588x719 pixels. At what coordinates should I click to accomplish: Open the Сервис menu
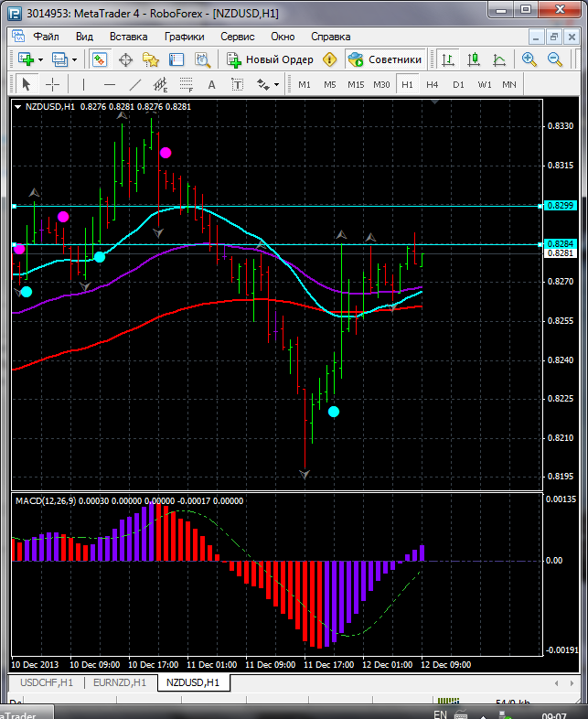click(x=238, y=37)
